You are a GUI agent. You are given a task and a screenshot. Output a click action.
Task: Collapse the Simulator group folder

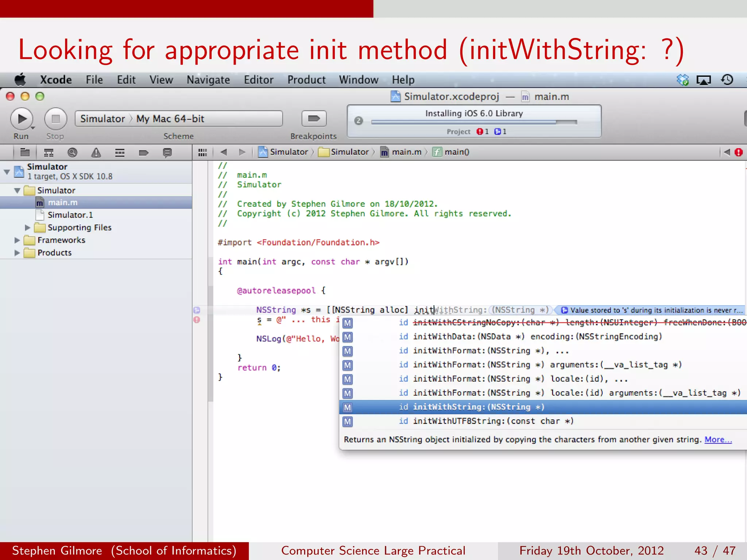click(x=17, y=190)
